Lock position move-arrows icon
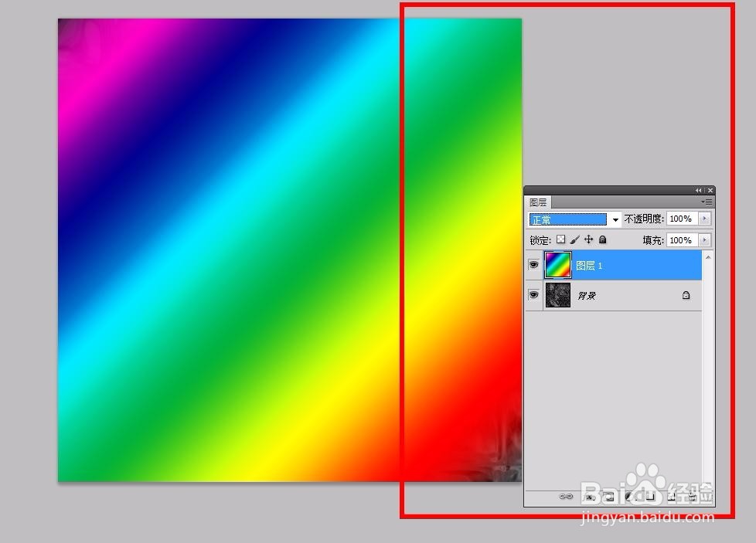Image resolution: width=756 pixels, height=543 pixels. [x=589, y=239]
